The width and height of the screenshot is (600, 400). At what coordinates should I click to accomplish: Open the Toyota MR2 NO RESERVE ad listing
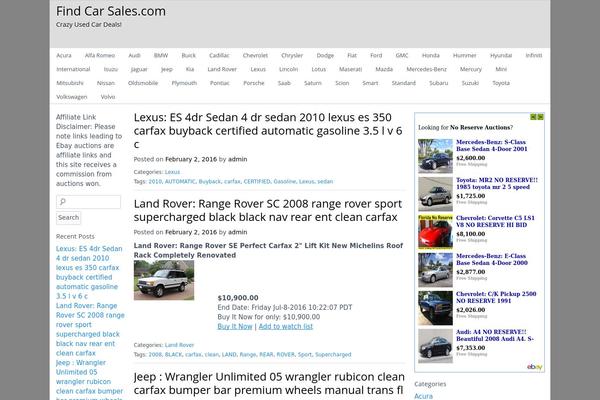(x=497, y=183)
